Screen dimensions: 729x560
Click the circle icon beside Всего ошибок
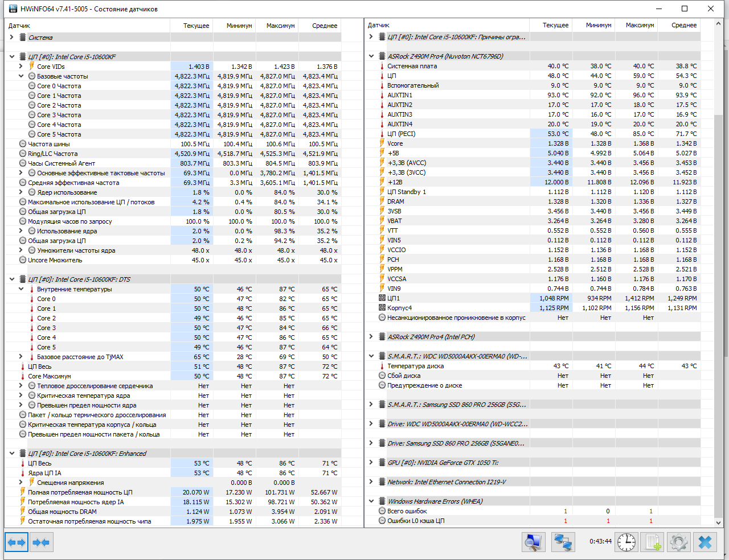tap(382, 511)
